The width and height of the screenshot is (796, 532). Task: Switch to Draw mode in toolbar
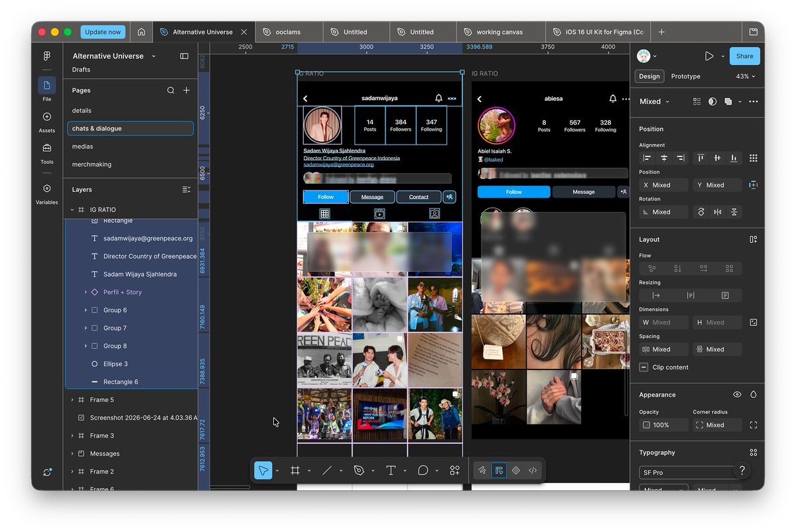pos(483,470)
